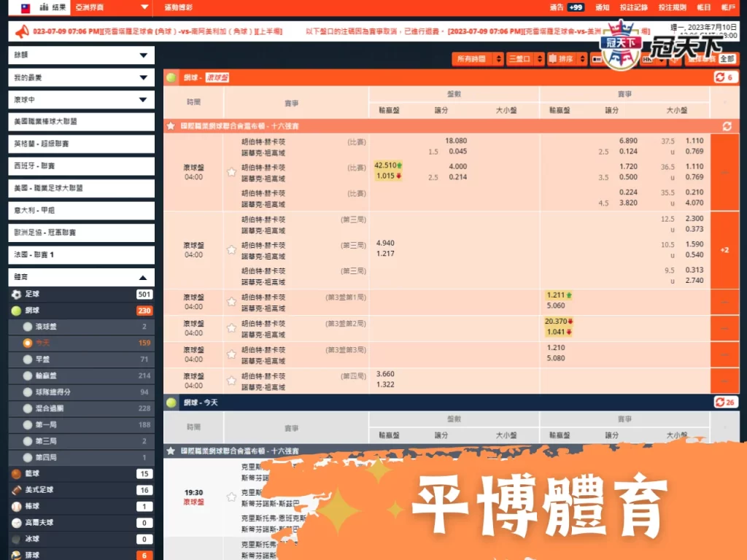Select the 網球 tennis ball icon in sidebar
The image size is (747, 560).
point(16,310)
